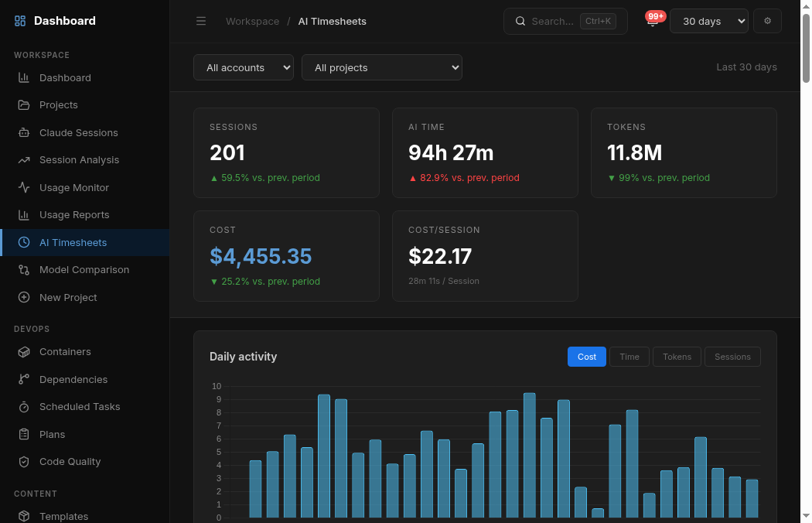Click the Session Analysis trend icon

(24, 160)
